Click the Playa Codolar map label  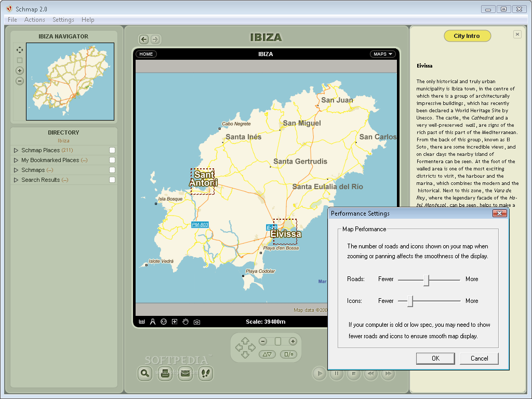[x=260, y=271]
